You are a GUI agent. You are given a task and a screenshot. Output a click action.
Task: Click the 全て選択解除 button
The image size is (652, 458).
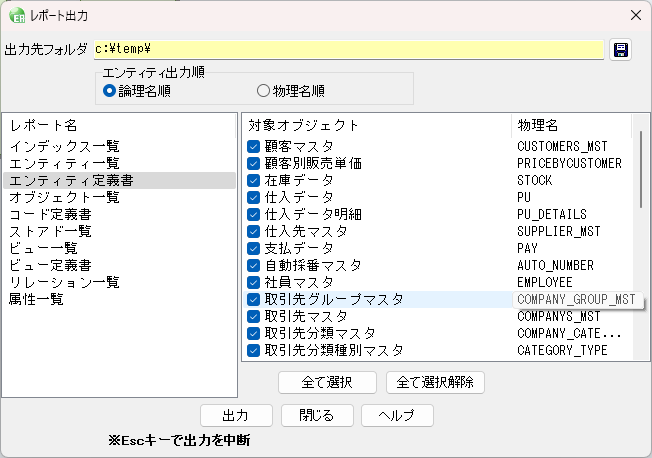435,382
